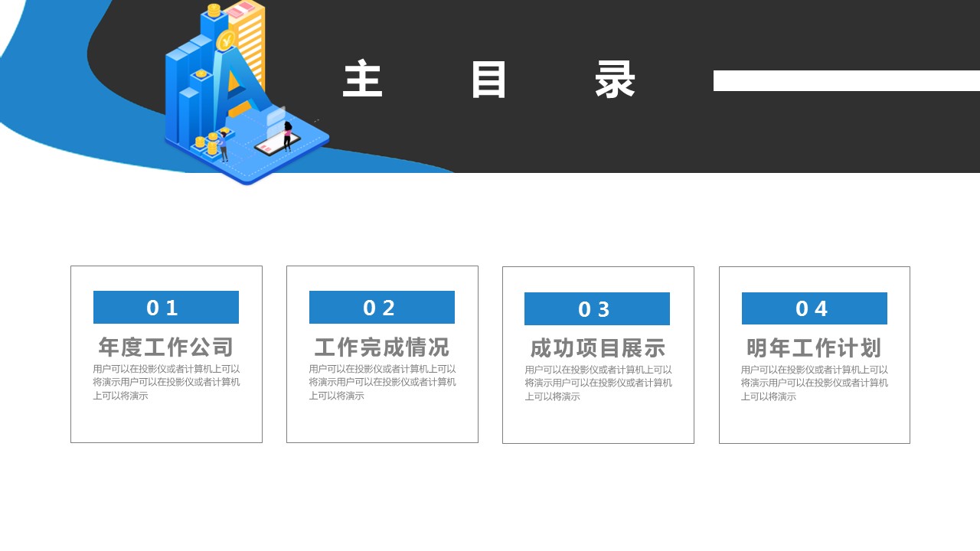Click the gold coin atop the blue building
The width and height of the screenshot is (980, 551).
214,10
